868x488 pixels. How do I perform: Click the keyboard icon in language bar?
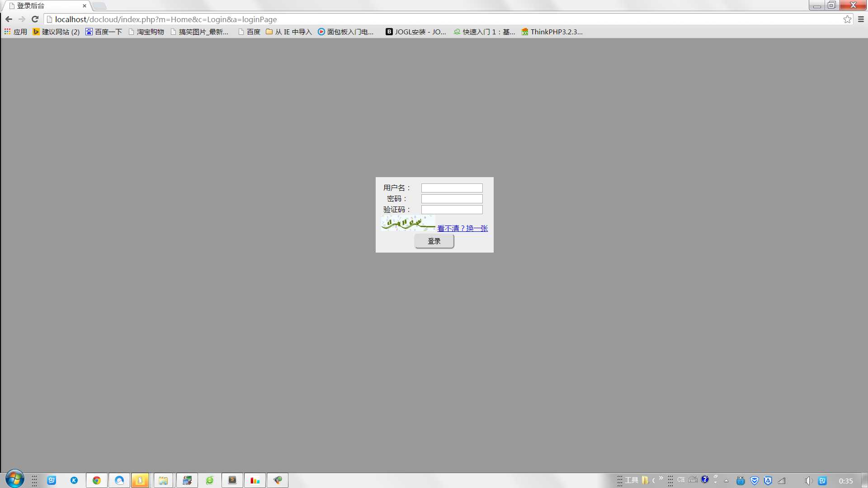(x=693, y=480)
